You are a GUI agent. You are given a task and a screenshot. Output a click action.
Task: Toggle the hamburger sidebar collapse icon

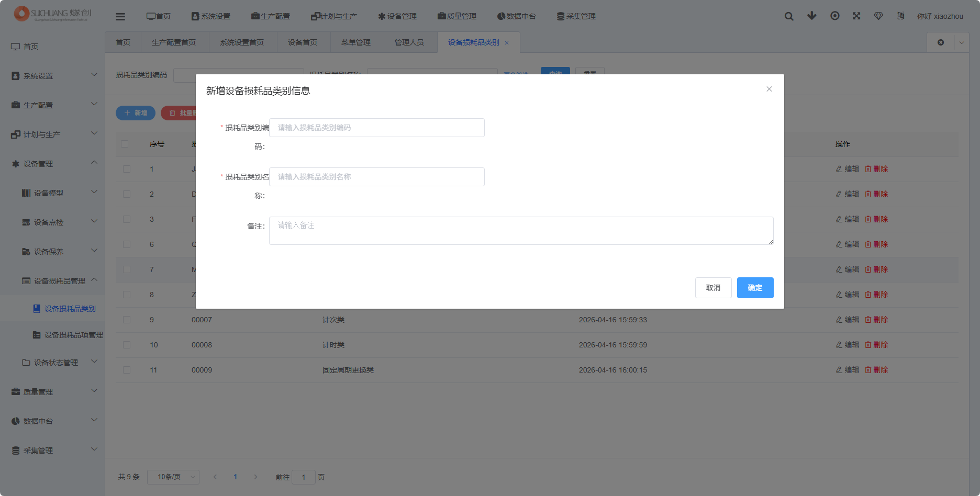click(x=120, y=16)
